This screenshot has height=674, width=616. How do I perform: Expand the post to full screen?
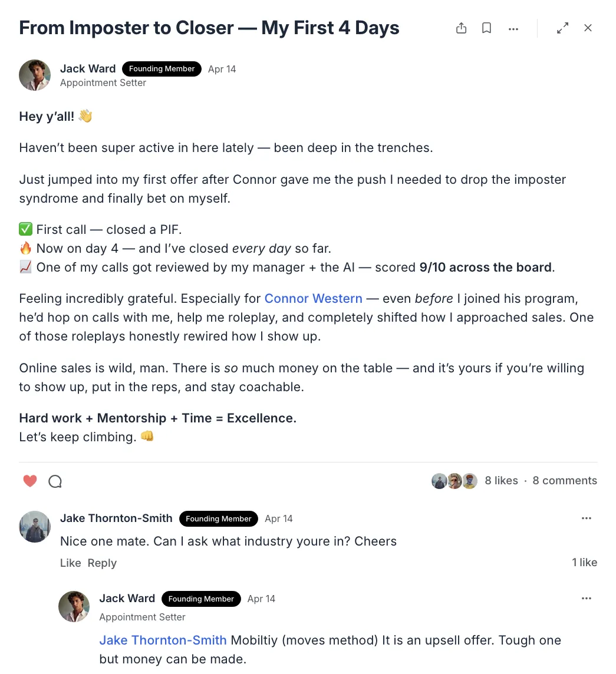coord(563,28)
